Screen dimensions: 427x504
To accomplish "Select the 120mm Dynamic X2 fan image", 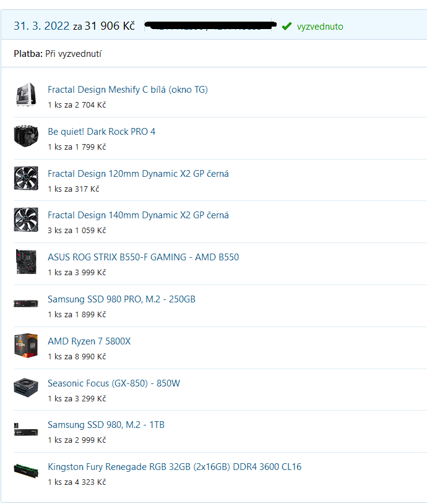I will tap(26, 178).
